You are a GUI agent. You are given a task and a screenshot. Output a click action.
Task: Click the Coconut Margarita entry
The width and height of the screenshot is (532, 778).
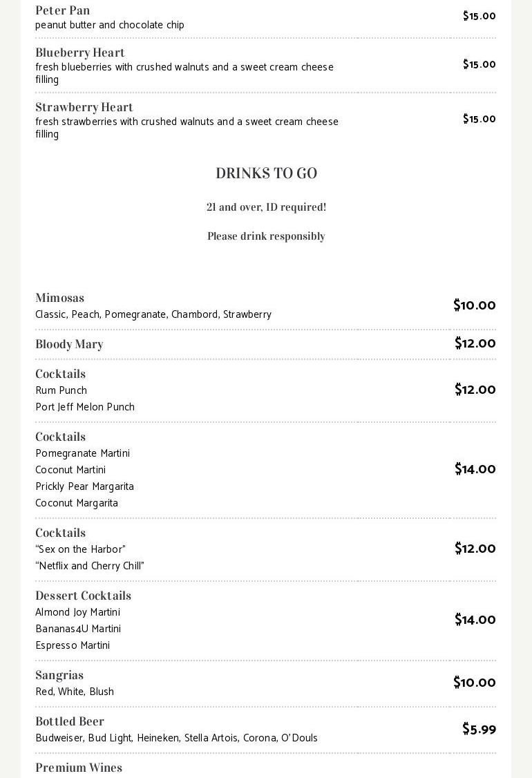(x=77, y=503)
